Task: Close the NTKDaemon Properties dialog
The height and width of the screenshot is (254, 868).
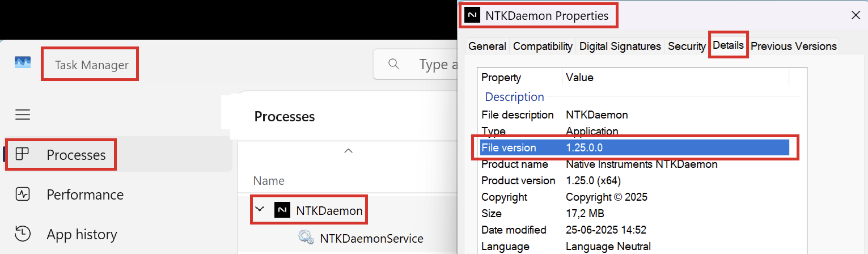Action: point(856,15)
